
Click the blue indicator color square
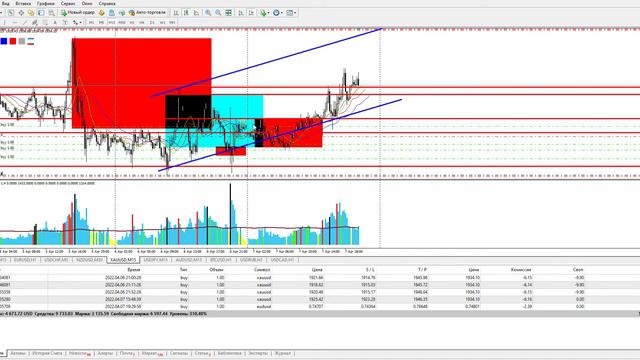pos(4,41)
